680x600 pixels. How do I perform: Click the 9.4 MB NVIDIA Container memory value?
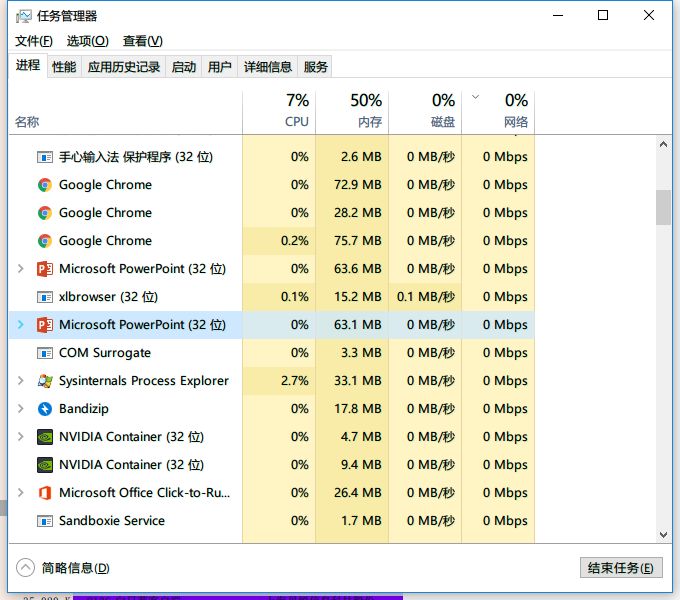click(361, 465)
